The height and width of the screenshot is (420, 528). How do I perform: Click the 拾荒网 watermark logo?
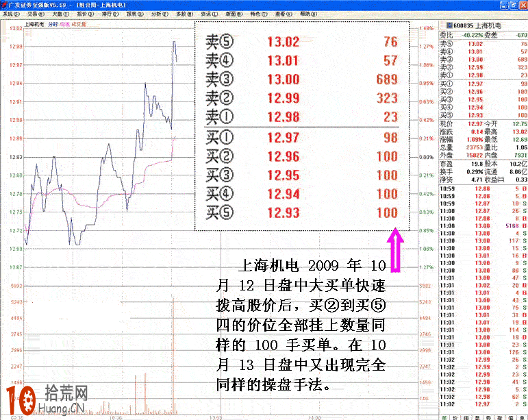click(47, 400)
